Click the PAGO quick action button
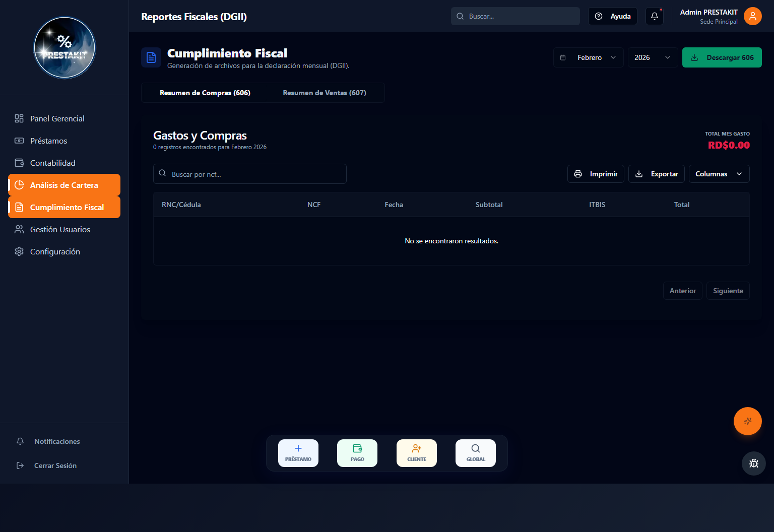 pos(357,453)
